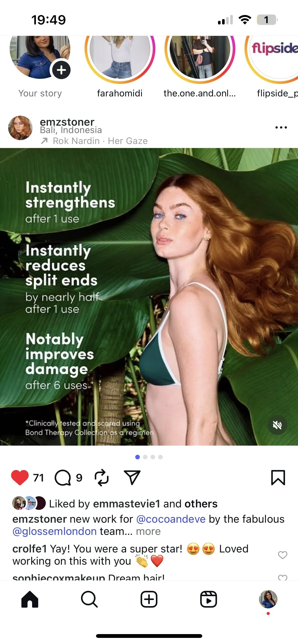Share post with paper plane icon
This screenshot has height=644, width=298.
pos(132,477)
